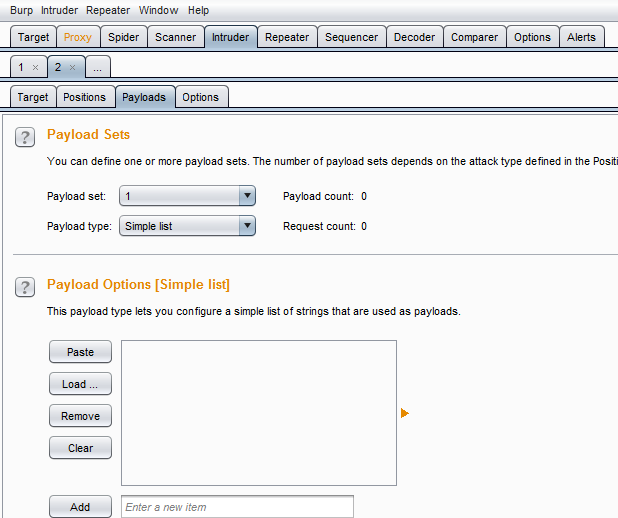This screenshot has width=618, height=518.
Task: Go to the Repeater tab
Action: click(287, 37)
